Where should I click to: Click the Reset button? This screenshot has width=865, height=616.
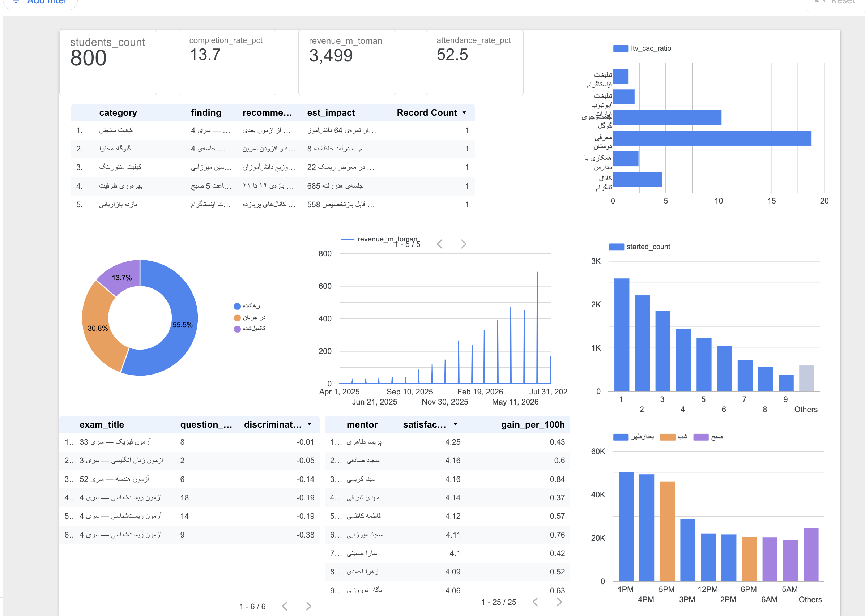[836, 3]
